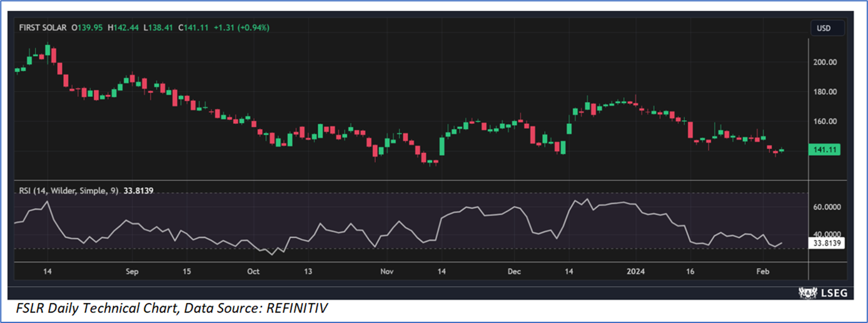Click the Nov date label on time axis

(x=386, y=272)
